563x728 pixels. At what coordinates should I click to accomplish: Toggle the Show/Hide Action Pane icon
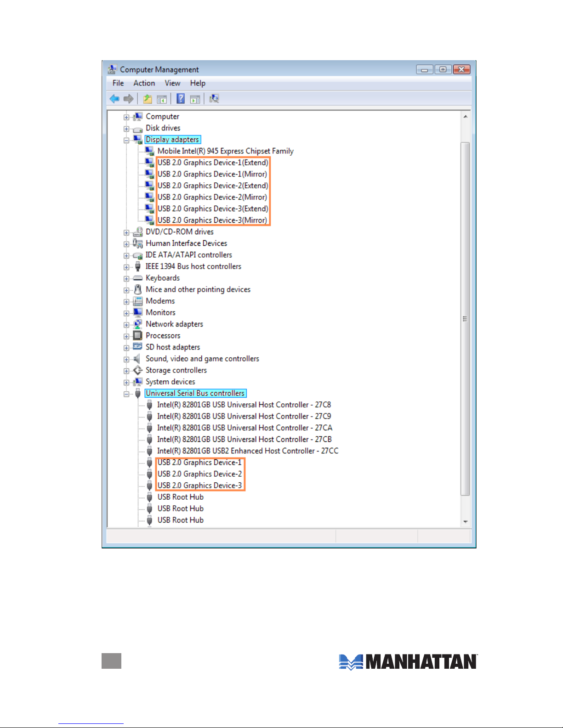pos(195,99)
